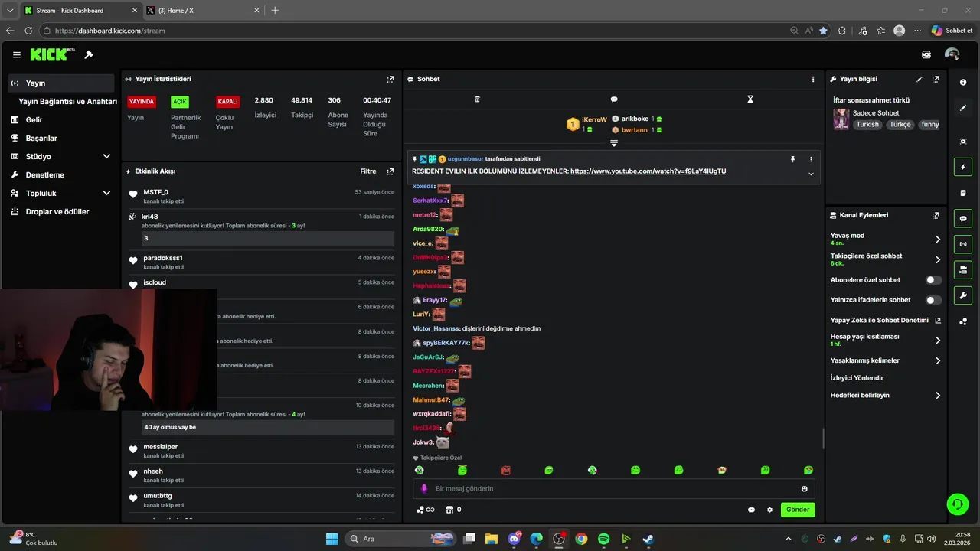
Task: Click İzleyici Yönlendir
Action: click(857, 378)
